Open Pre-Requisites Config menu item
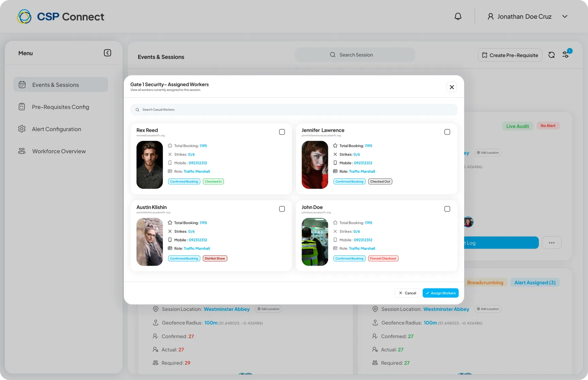Image resolution: width=588 pixels, height=380 pixels. [x=61, y=107]
